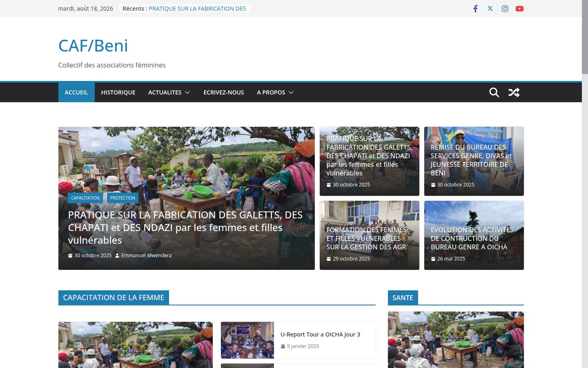588x368 pixels.
Task: Expand the ACTUALITES submenu arrow
Action: (x=187, y=92)
